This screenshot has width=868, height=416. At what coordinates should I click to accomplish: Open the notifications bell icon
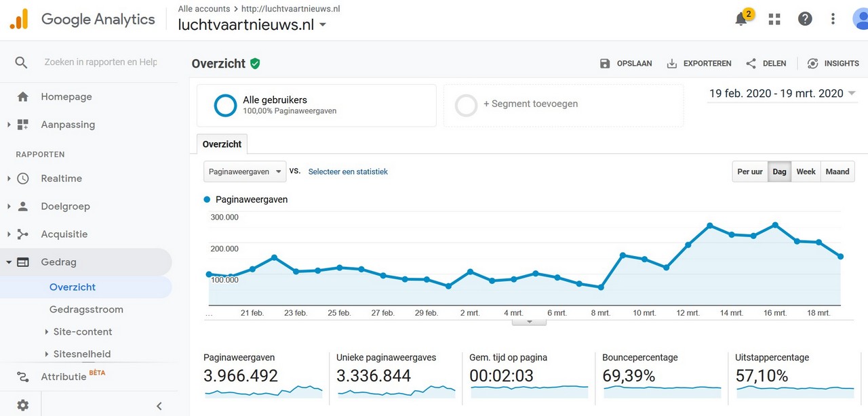click(742, 20)
